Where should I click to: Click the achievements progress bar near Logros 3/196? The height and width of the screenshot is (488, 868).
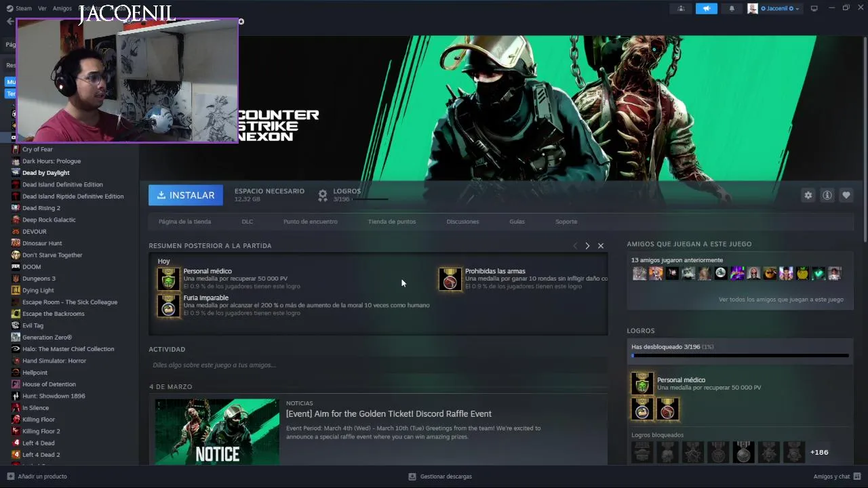pyautogui.click(x=370, y=199)
